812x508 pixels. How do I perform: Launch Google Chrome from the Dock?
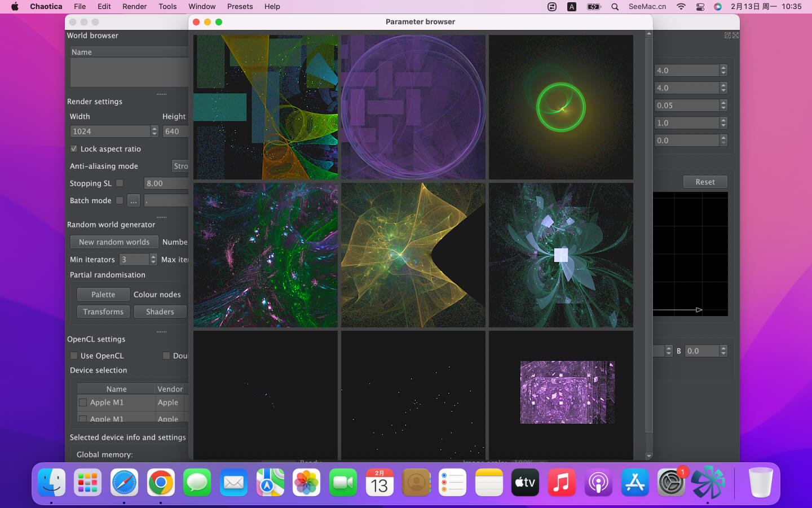point(161,483)
